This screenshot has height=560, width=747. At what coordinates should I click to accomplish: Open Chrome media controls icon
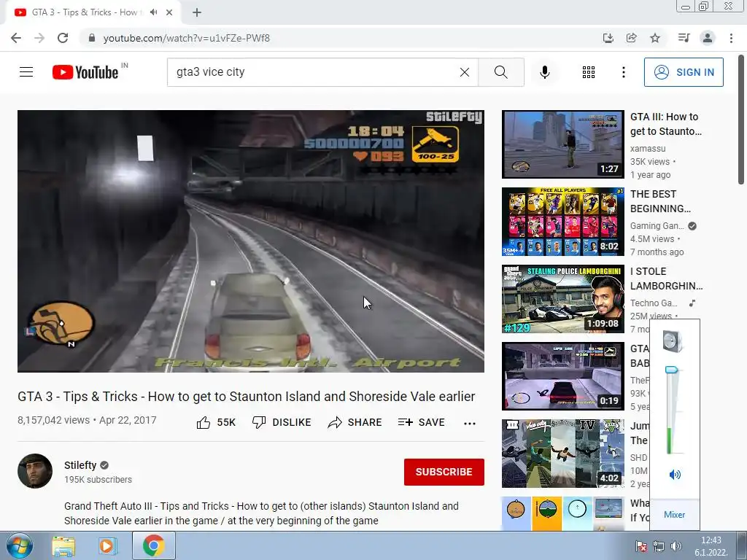(x=684, y=38)
